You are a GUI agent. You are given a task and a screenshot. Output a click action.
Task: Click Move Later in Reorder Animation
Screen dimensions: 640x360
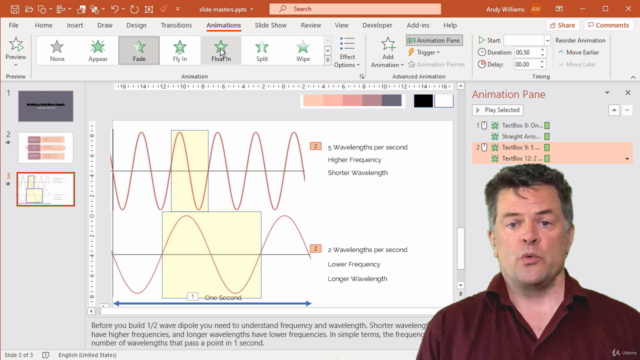click(x=577, y=64)
